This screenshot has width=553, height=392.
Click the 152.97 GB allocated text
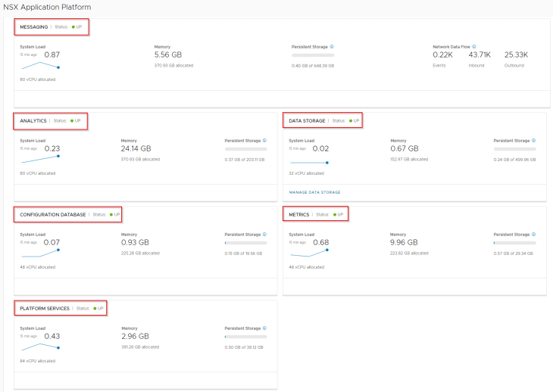(409, 159)
